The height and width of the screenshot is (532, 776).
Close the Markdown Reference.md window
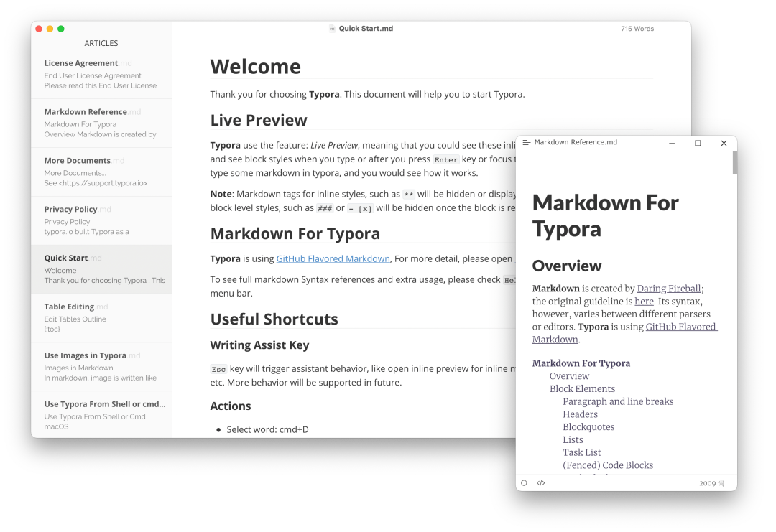[724, 143]
